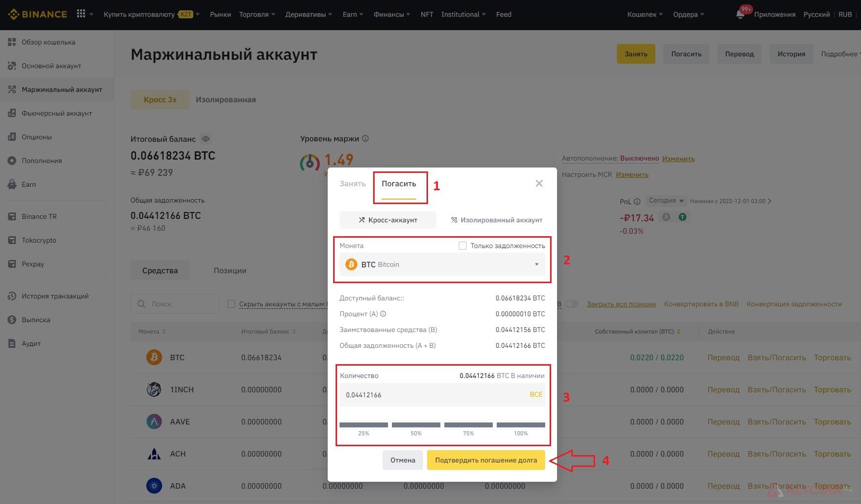
Task: Open the BTC Bitcoin coin dropdown
Action: pyautogui.click(x=442, y=264)
